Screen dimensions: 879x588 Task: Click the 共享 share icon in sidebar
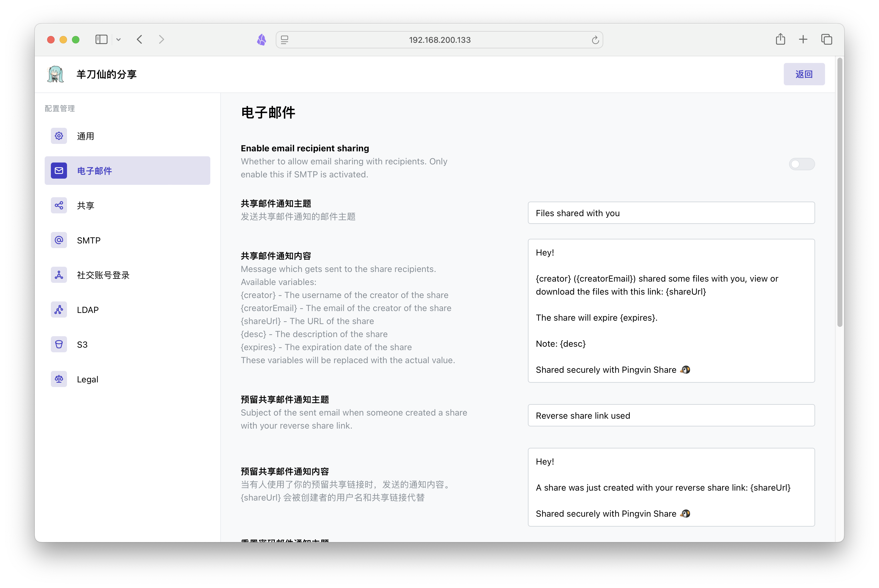(59, 205)
